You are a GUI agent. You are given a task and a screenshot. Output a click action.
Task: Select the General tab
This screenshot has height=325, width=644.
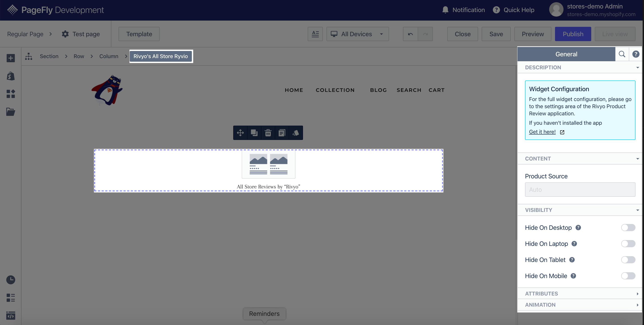[x=566, y=54]
